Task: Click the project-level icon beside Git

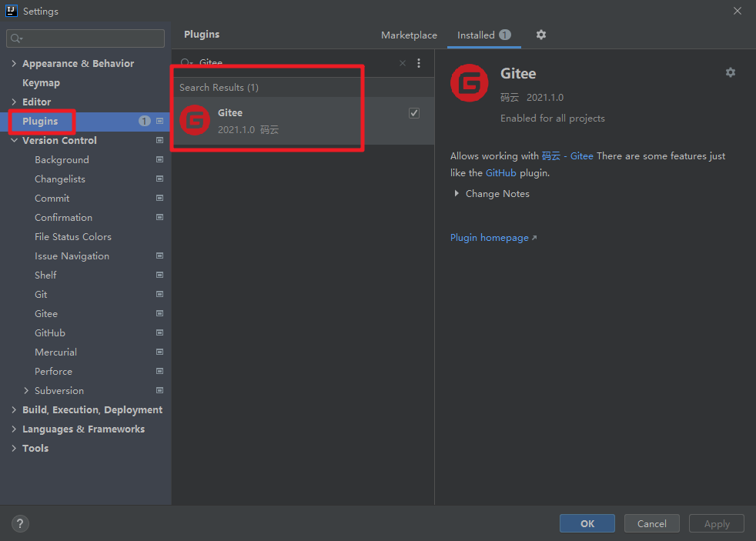Action: [x=159, y=294]
